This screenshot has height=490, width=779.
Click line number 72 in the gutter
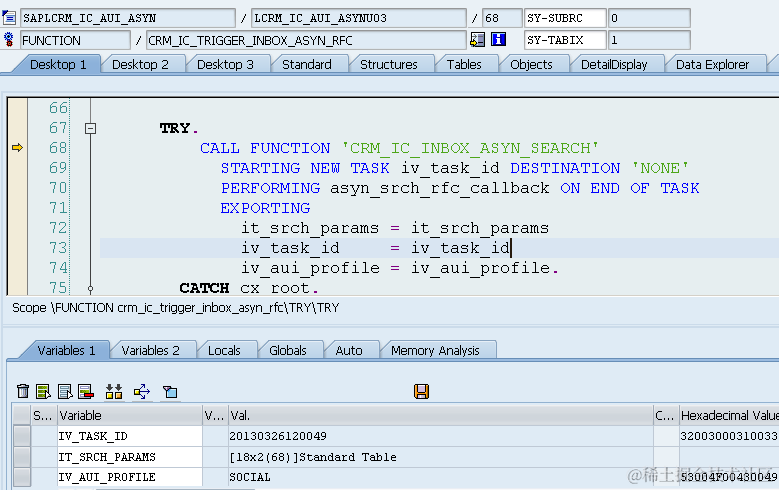coord(58,228)
